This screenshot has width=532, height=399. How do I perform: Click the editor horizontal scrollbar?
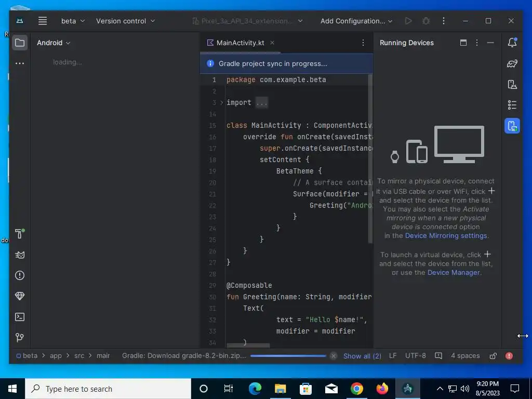248,345
